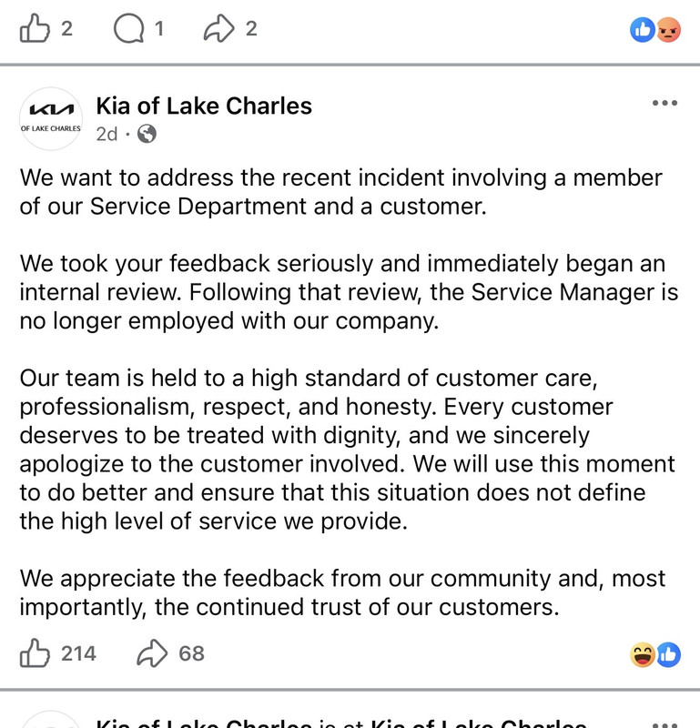Like the top post with thumbs-up icon
The image size is (700, 728).
(x=35, y=28)
